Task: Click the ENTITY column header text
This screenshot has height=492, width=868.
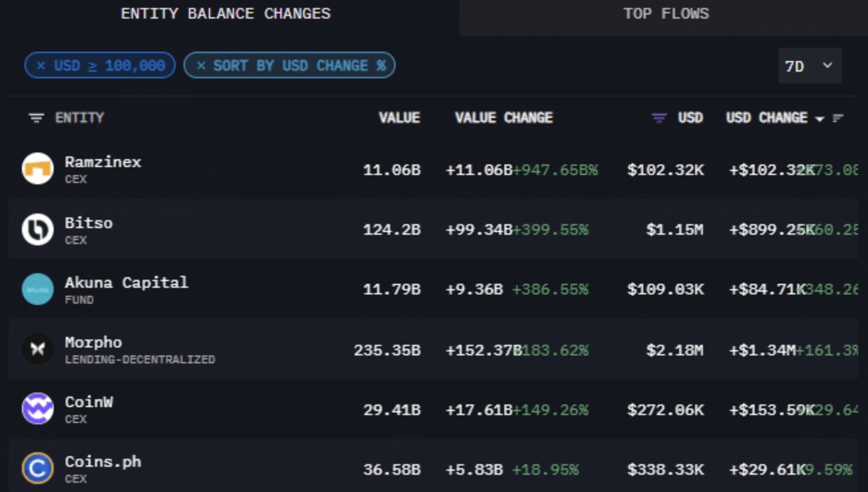Action: (x=80, y=118)
